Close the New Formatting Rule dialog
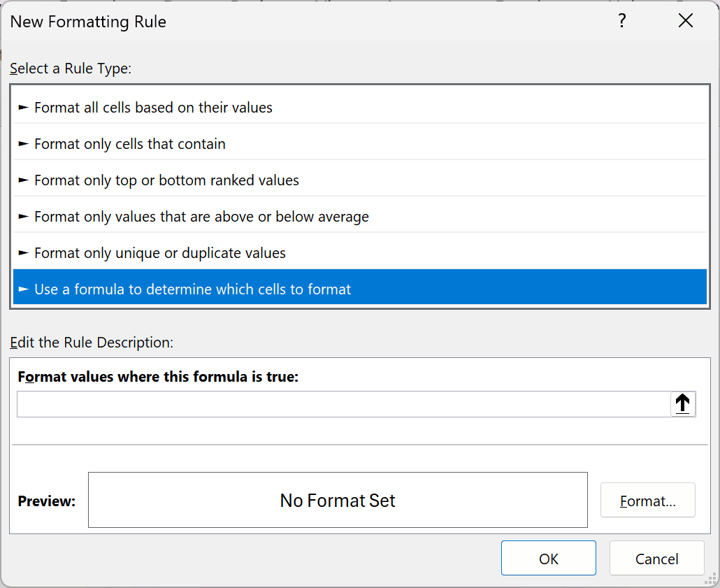This screenshot has width=720, height=588. coord(686,21)
